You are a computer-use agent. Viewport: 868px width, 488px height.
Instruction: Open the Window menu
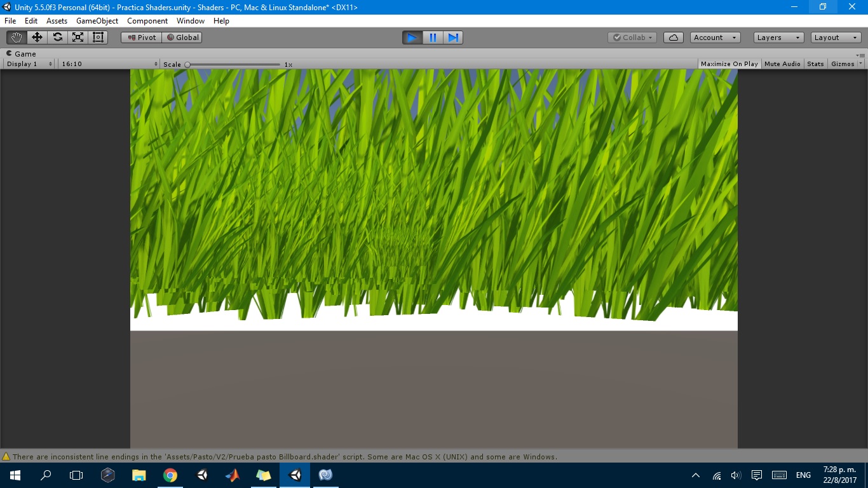click(191, 21)
